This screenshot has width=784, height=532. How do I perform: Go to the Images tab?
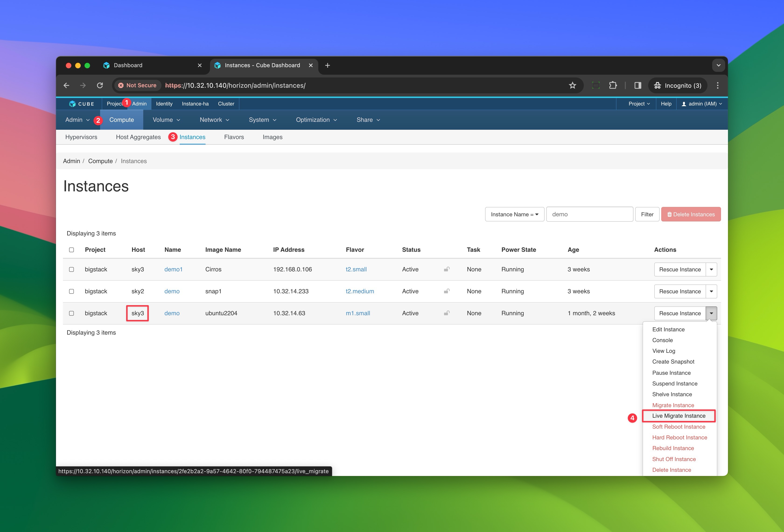(273, 137)
